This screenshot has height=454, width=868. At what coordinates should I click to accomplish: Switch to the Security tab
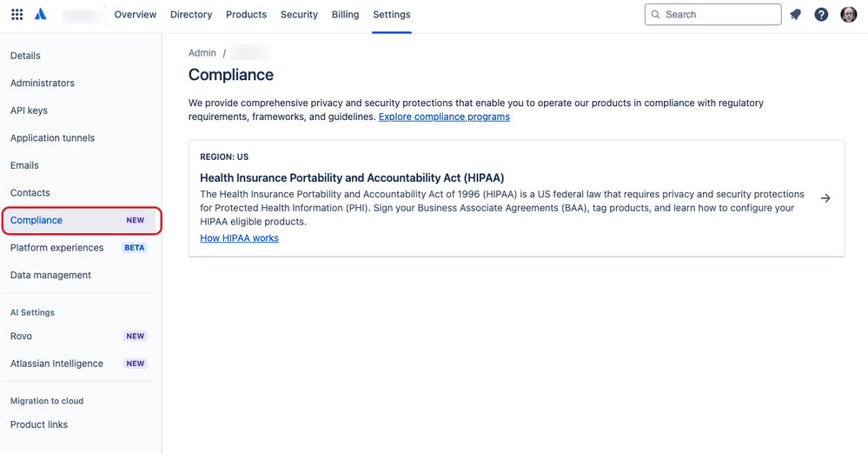(299, 15)
